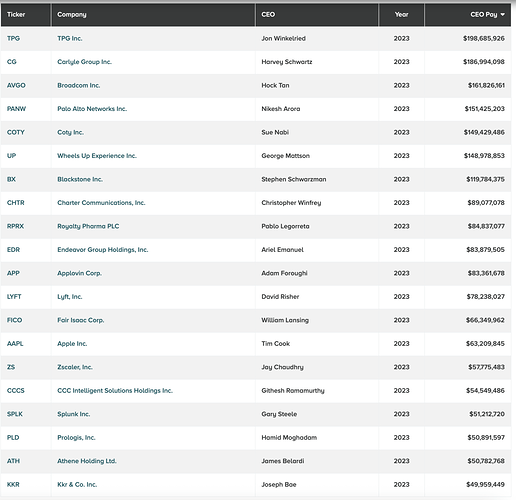
Task: Select CEO name Hamid Moghadam
Action: click(289, 437)
